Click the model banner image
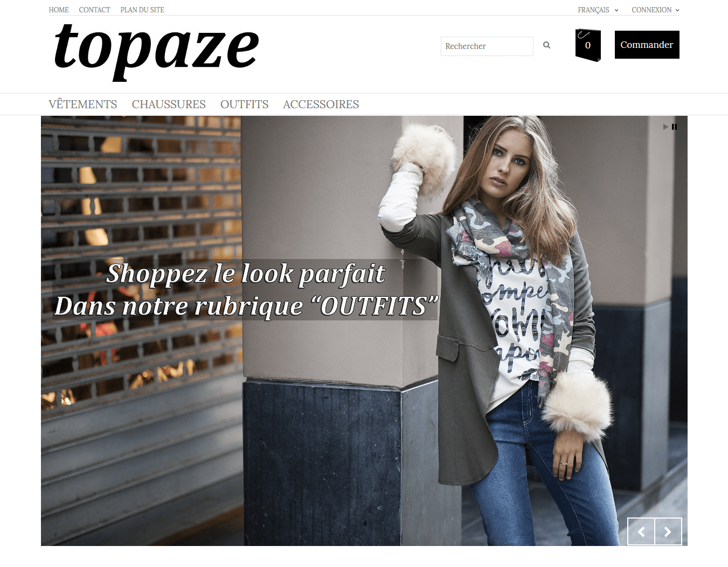 coord(364,331)
